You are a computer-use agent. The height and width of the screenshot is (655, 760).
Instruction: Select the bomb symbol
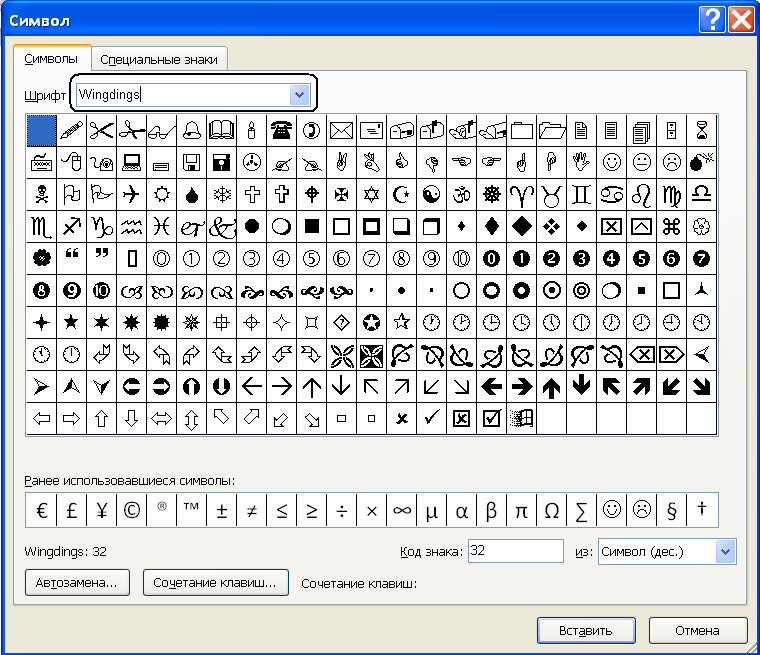[701, 162]
